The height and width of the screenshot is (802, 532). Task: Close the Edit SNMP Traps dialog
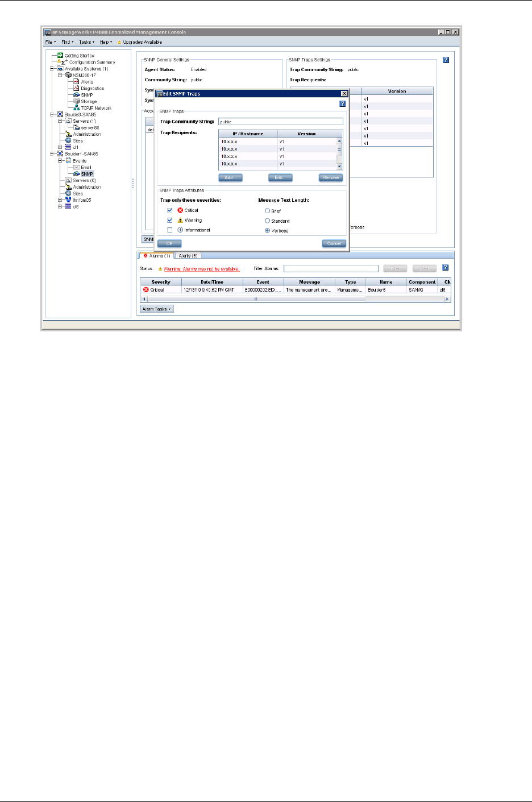(344, 94)
